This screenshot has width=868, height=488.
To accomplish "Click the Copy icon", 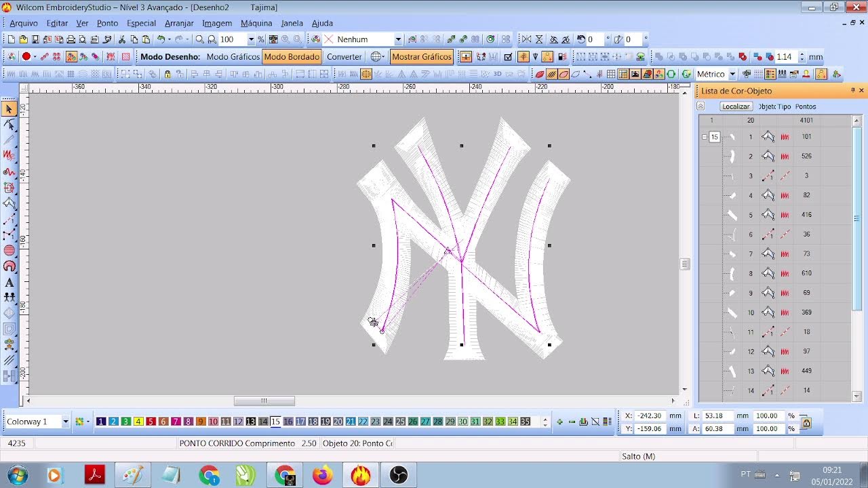I will coord(134,39).
